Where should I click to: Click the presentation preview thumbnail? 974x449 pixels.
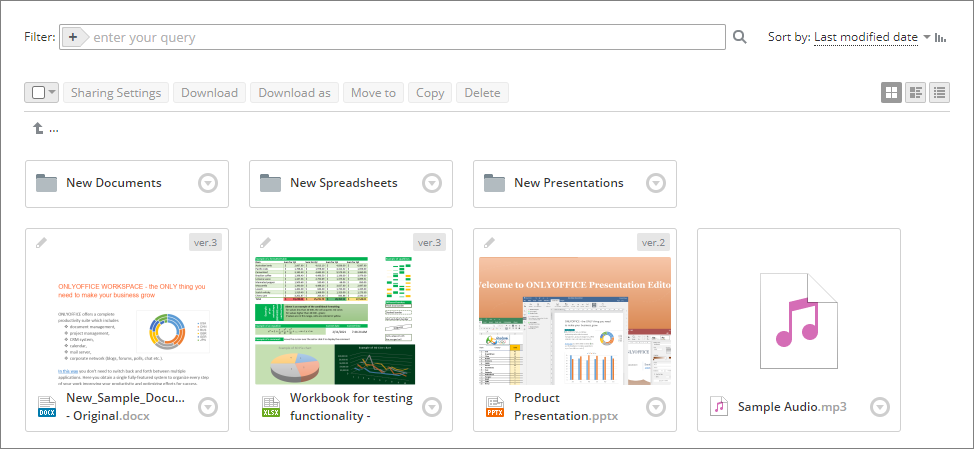point(575,321)
